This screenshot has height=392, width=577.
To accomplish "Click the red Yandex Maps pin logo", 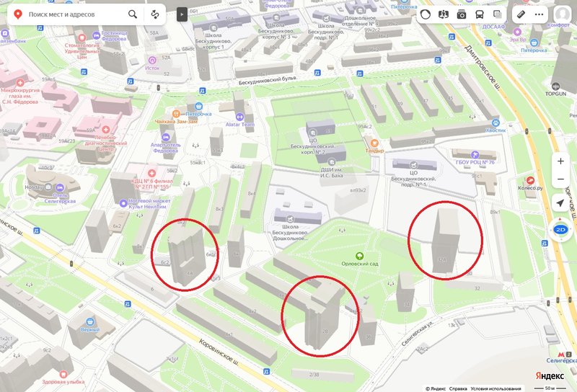I will tap(17, 14).
